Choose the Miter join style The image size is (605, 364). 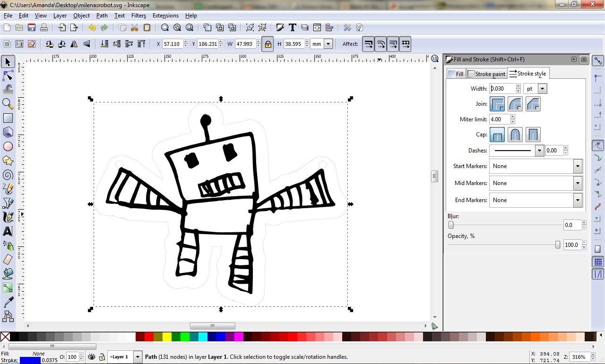497,104
